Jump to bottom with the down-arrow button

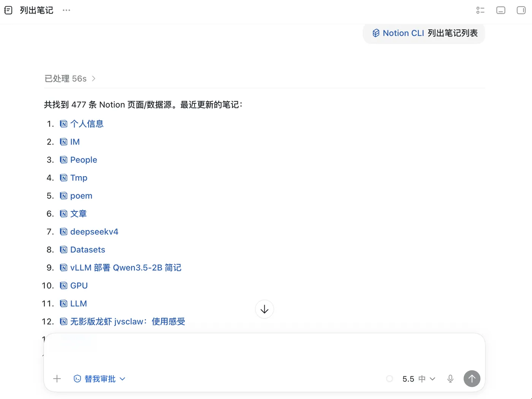click(x=264, y=309)
